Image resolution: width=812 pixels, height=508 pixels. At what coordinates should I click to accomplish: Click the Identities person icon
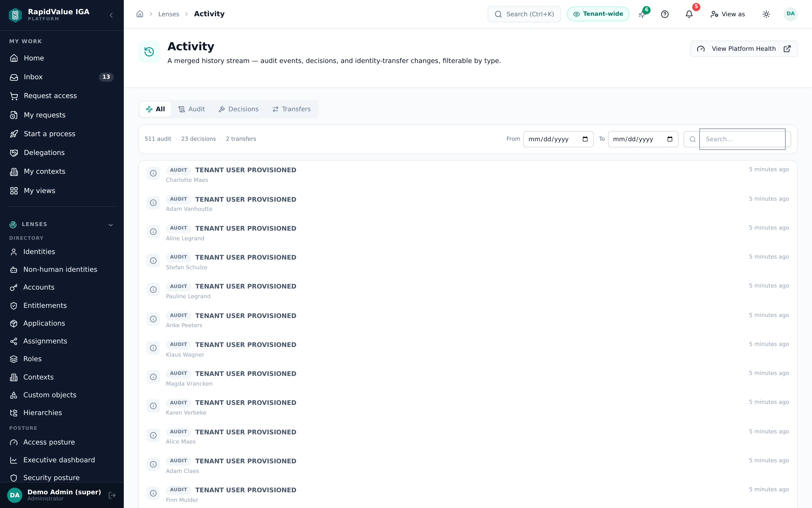[14, 252]
